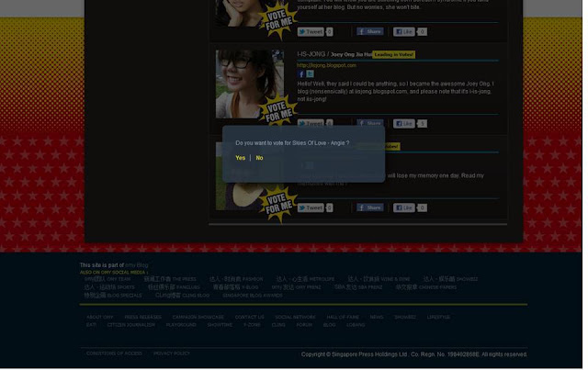Open HALL OF FAME in footer menu

click(343, 317)
